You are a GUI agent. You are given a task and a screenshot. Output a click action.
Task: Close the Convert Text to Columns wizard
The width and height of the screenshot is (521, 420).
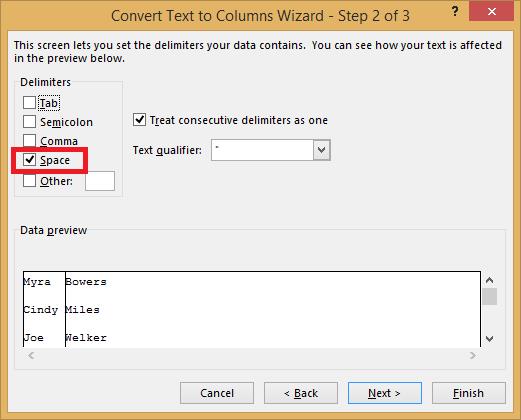(491, 12)
